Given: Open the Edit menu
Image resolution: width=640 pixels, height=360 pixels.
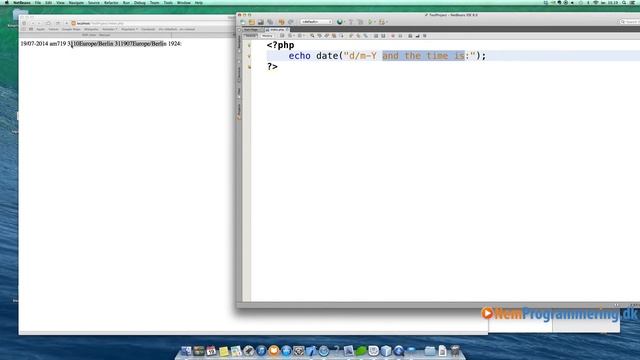Looking at the screenshot, I should 49,2.
